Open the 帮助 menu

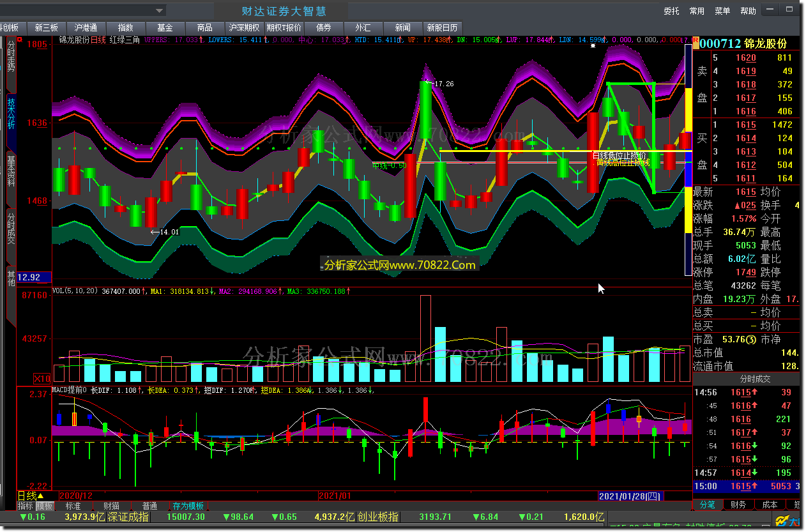(748, 11)
